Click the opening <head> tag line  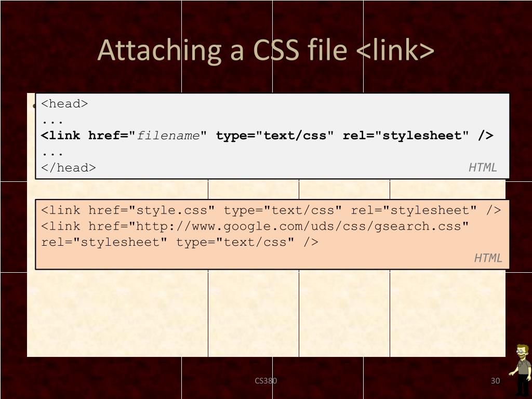[x=64, y=103]
